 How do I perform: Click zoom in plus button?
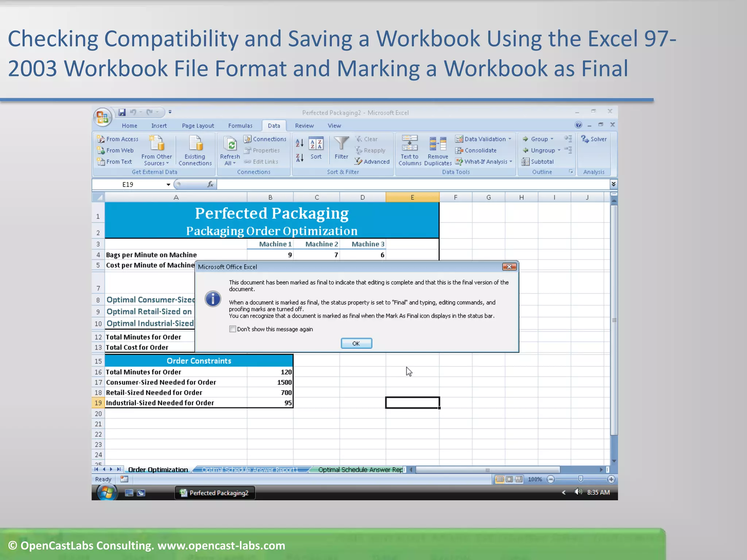click(x=611, y=479)
